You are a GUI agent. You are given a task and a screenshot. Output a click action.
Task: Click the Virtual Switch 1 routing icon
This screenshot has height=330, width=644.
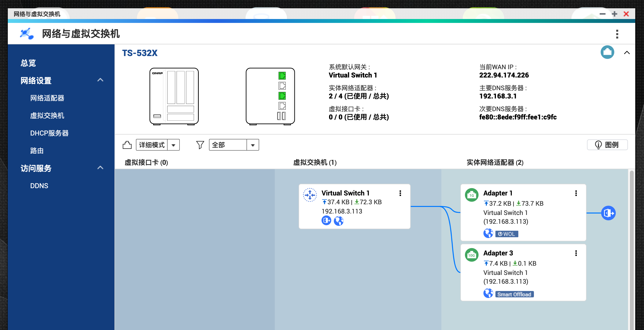point(310,195)
